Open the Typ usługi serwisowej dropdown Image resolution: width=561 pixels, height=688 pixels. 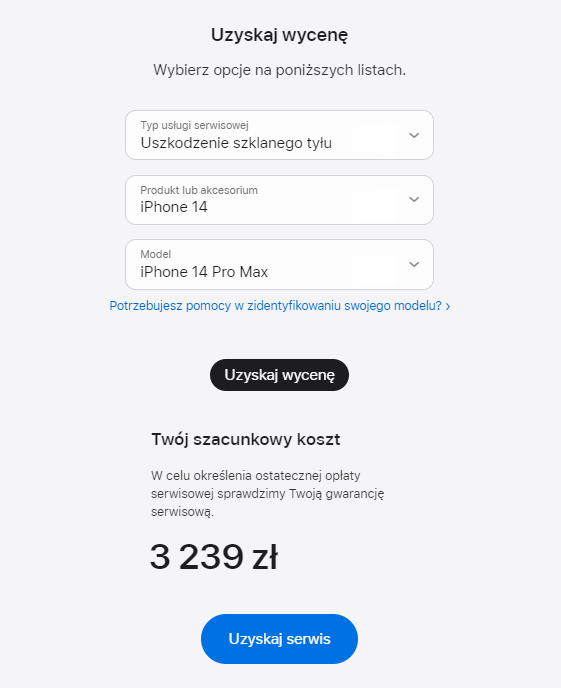coord(279,135)
